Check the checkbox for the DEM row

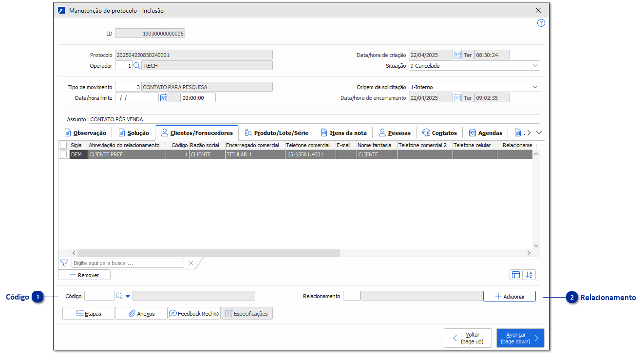tap(63, 154)
